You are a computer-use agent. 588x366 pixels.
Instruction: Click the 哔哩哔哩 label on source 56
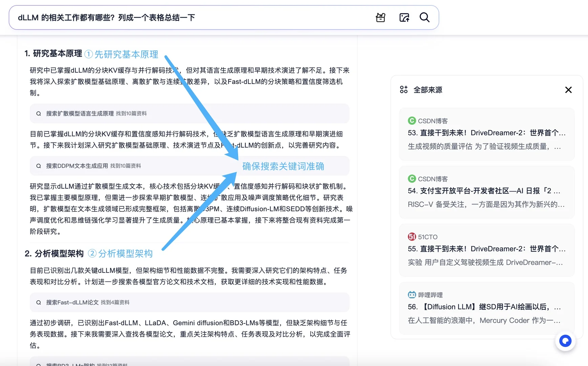430,295
